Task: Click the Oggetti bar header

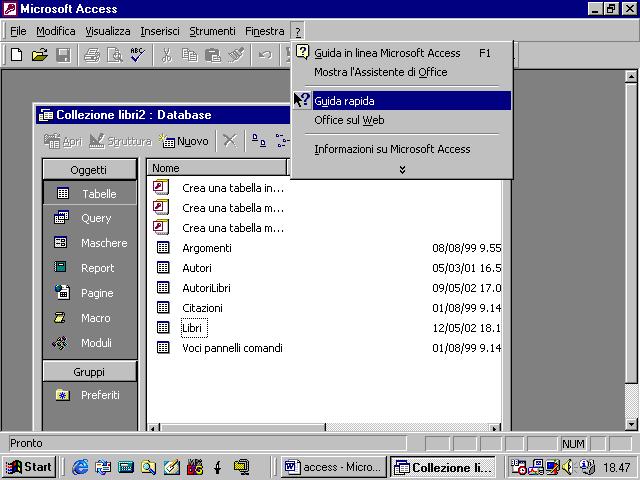Action: [89, 170]
